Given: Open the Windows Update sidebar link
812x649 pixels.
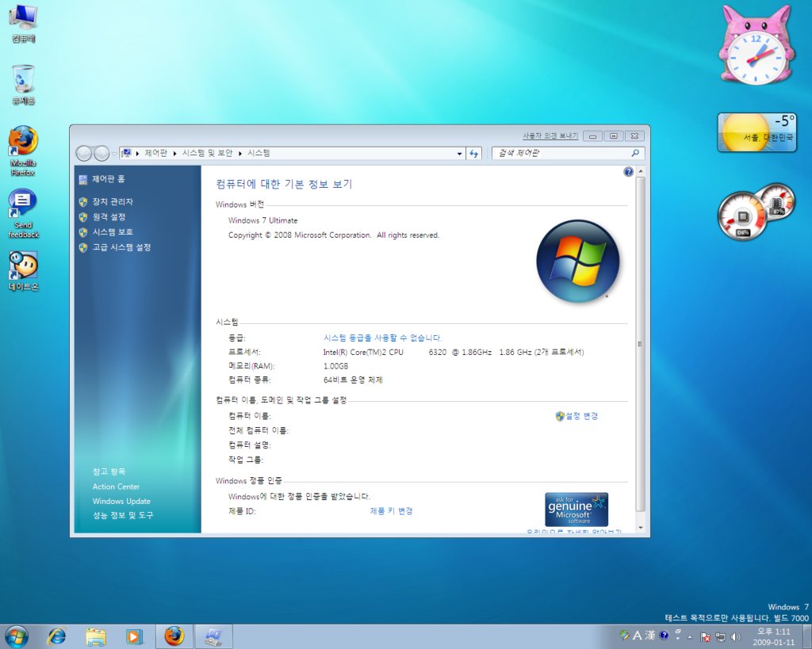Looking at the screenshot, I should tap(121, 501).
